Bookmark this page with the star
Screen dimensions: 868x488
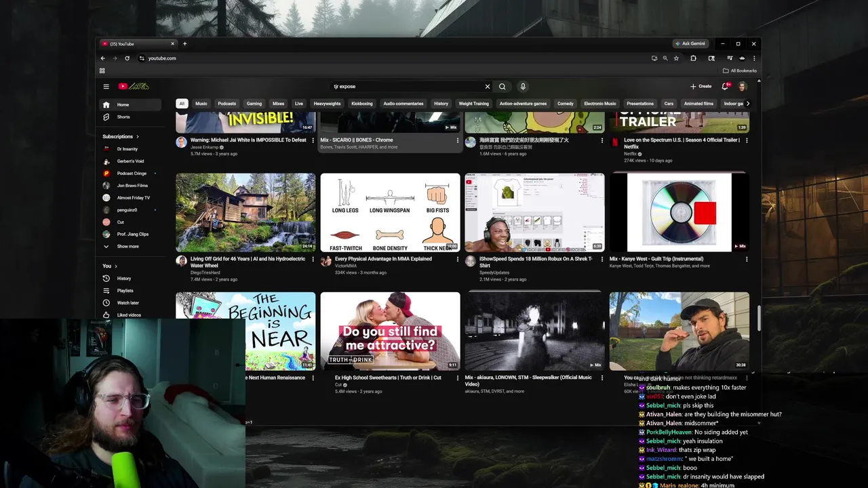click(x=676, y=58)
